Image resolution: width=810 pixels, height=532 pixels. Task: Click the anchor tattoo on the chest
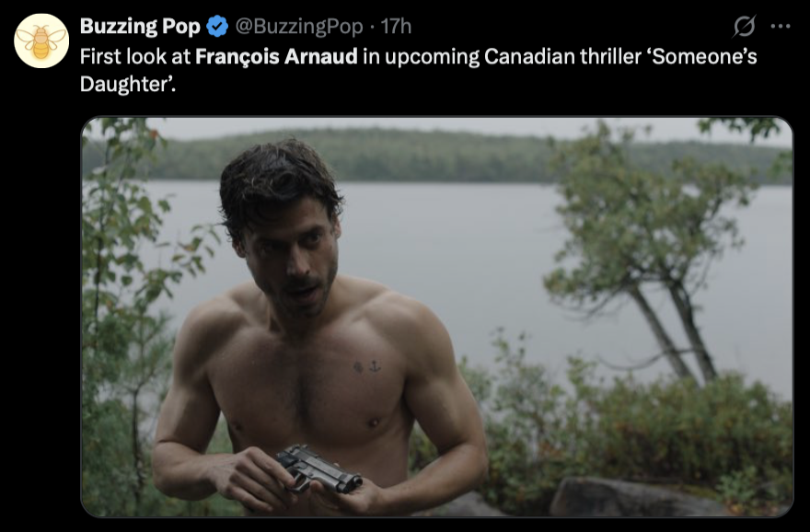point(374,366)
